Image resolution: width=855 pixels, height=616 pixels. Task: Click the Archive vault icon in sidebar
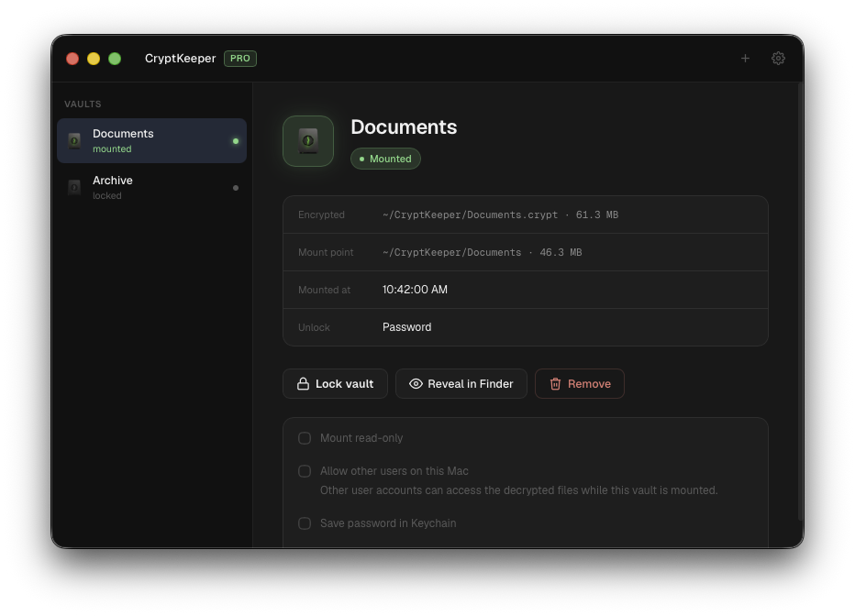point(74,187)
